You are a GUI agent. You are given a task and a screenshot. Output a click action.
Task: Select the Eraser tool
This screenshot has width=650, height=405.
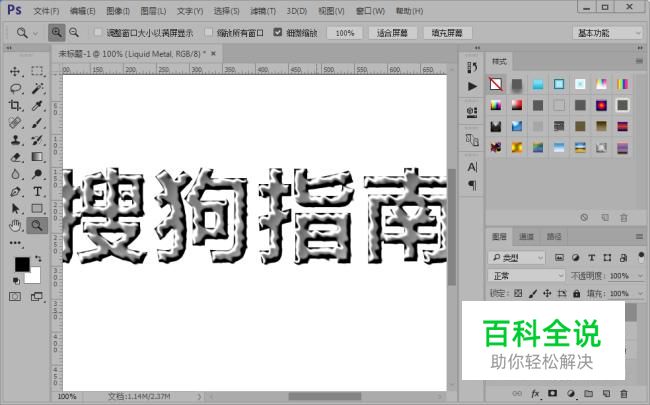point(15,157)
